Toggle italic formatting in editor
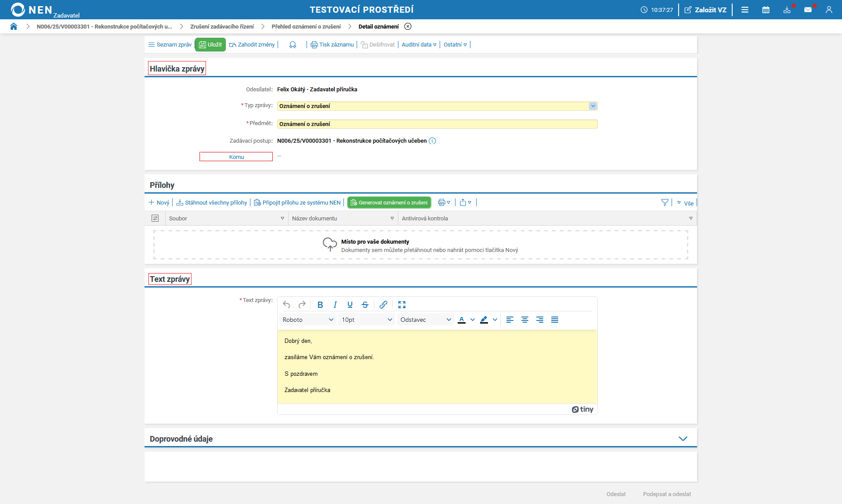The width and height of the screenshot is (842, 504). pyautogui.click(x=335, y=305)
